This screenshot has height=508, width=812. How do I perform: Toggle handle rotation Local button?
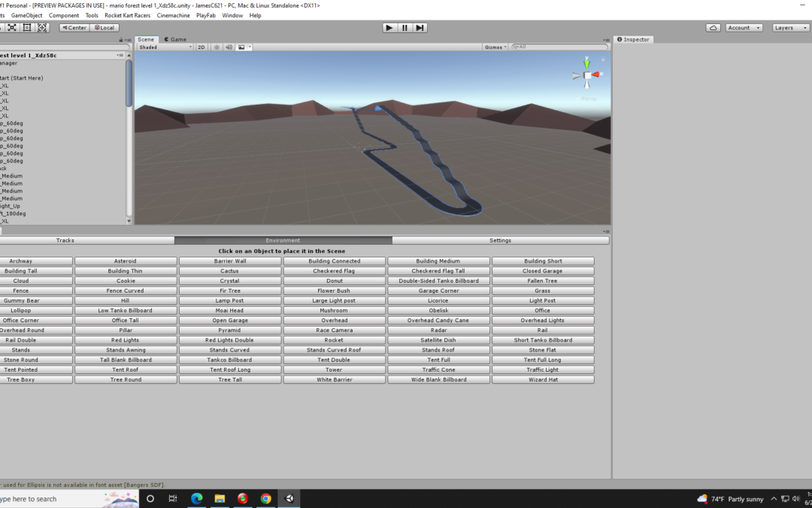coord(104,28)
